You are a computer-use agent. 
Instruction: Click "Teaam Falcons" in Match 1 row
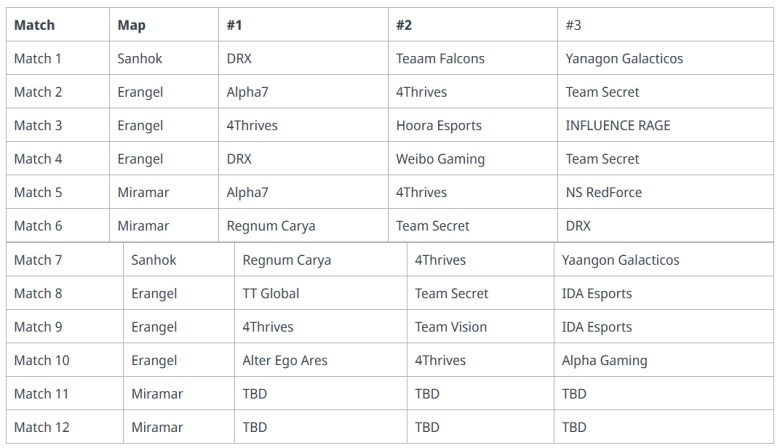pyautogui.click(x=440, y=59)
